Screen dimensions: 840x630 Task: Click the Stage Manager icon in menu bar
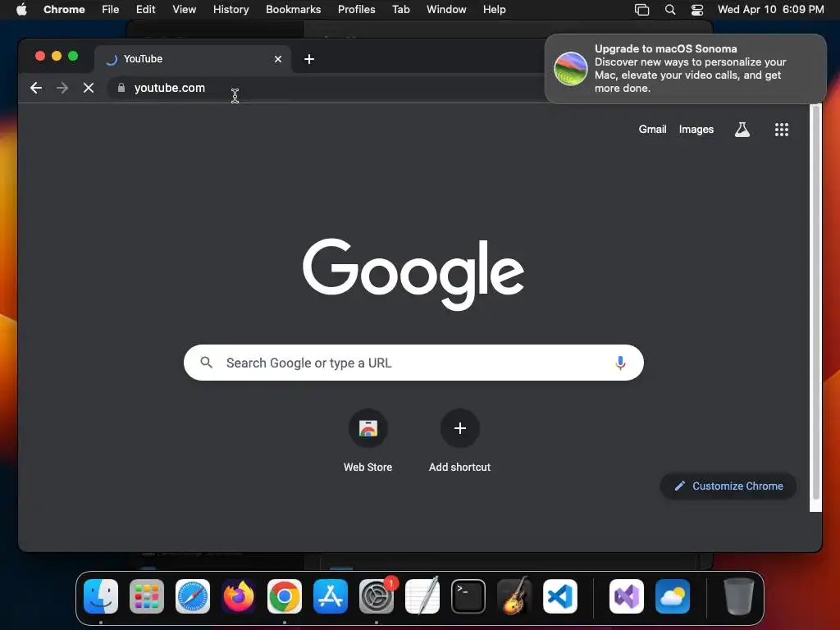[x=641, y=9]
